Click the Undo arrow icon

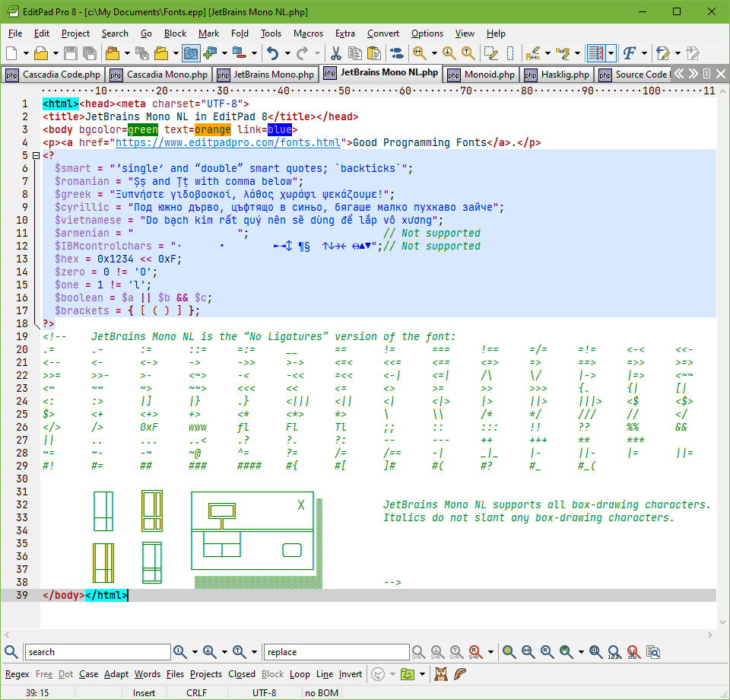[x=273, y=53]
